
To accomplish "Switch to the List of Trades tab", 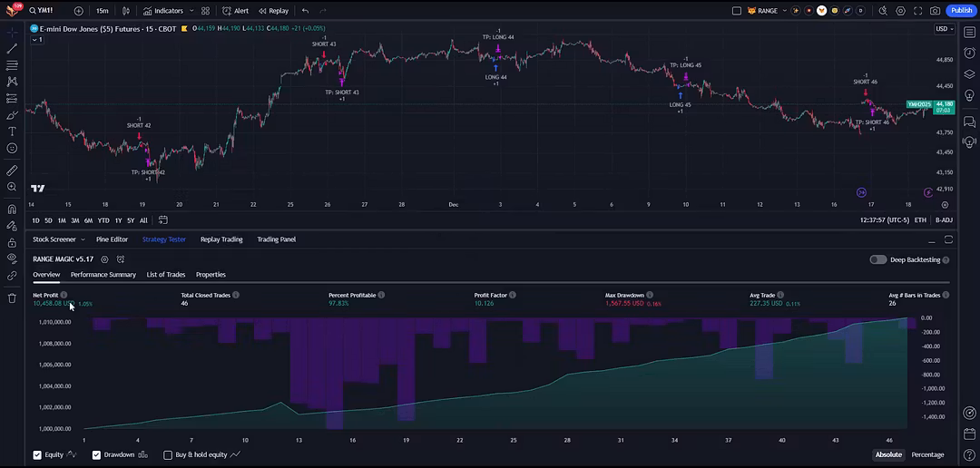I will click(x=166, y=275).
